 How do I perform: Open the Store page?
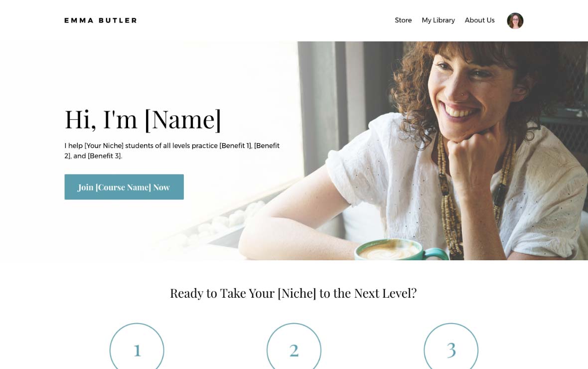point(403,20)
